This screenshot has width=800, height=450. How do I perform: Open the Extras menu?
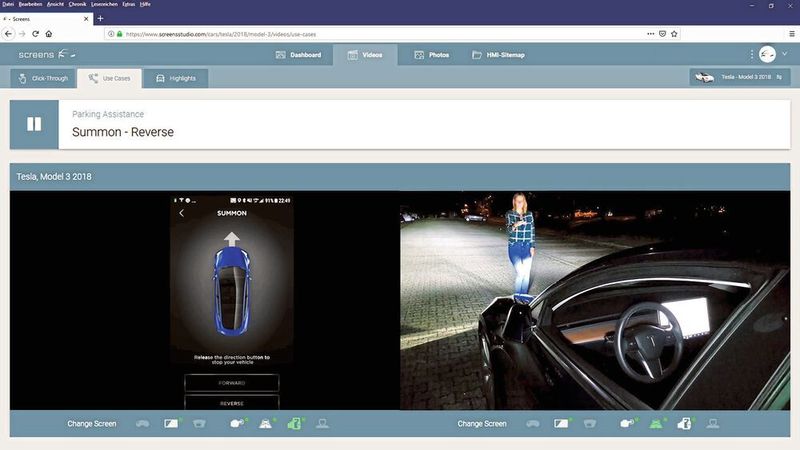129,4
